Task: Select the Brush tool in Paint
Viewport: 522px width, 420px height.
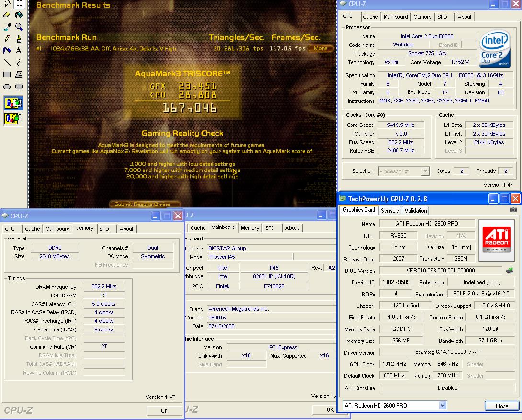Action: (19, 39)
